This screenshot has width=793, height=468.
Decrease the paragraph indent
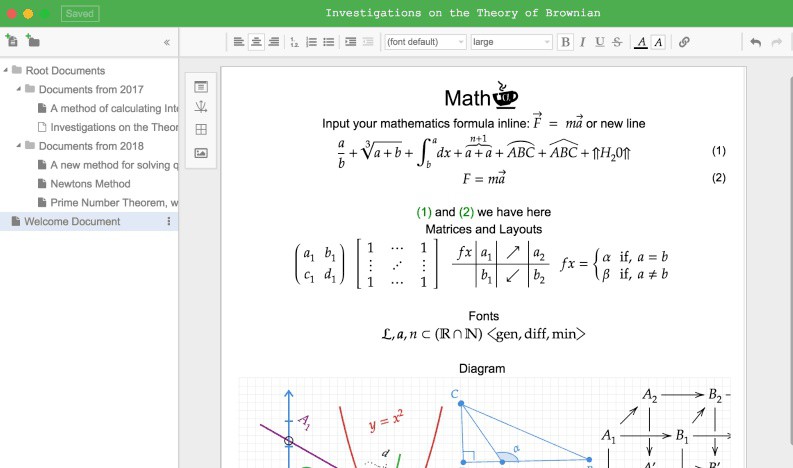tap(368, 42)
